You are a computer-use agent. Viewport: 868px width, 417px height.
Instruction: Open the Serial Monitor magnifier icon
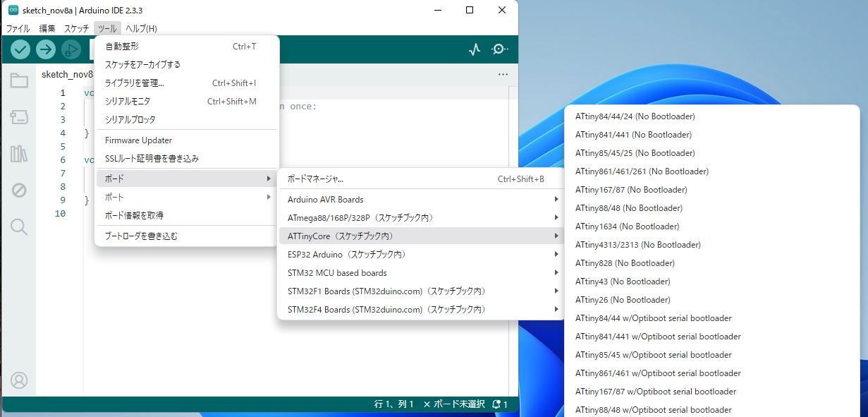pos(499,49)
